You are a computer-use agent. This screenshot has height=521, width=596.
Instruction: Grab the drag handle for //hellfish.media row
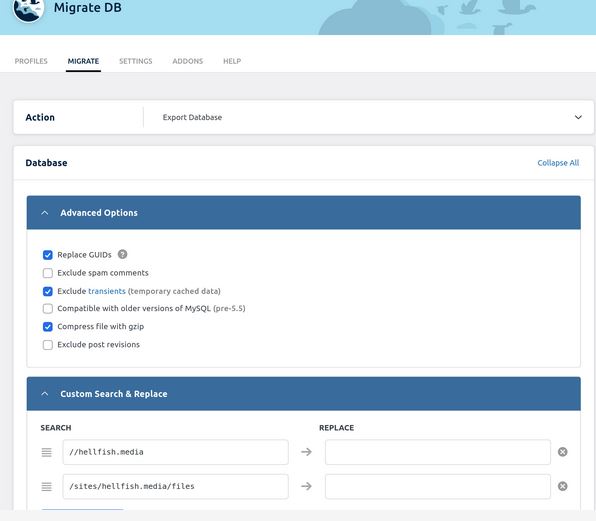tap(46, 452)
